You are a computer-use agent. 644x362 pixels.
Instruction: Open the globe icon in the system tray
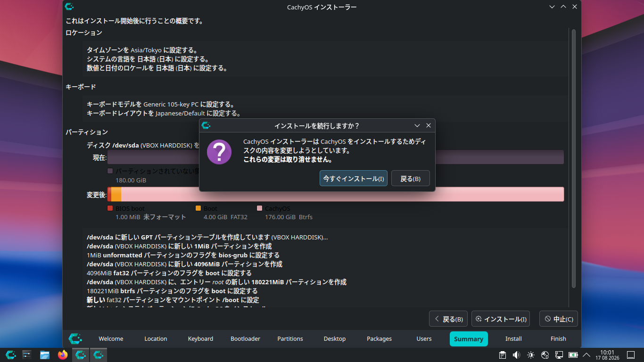click(545, 355)
